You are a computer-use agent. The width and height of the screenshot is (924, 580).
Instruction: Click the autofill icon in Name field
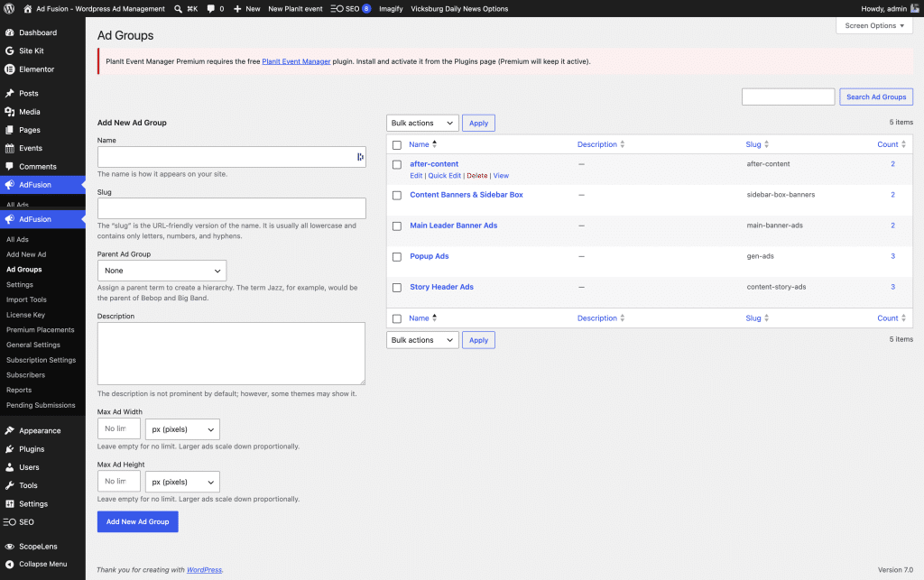359,157
